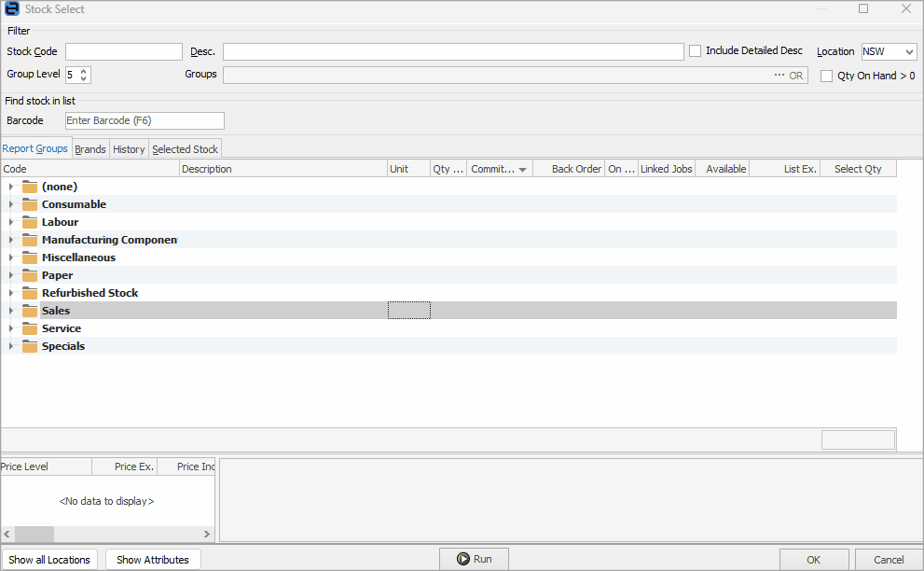Increment Group Level with the up arrow
924x571 pixels.
[x=83, y=70]
